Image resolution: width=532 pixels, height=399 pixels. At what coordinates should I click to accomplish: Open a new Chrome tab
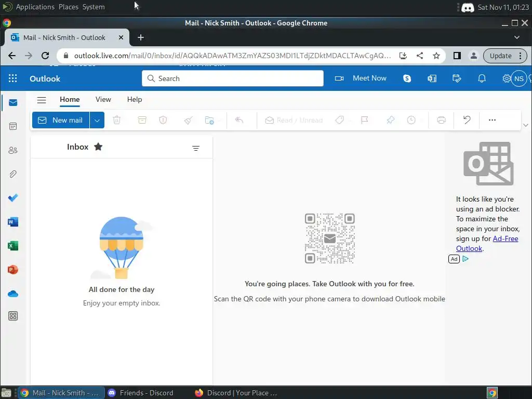[x=141, y=37]
